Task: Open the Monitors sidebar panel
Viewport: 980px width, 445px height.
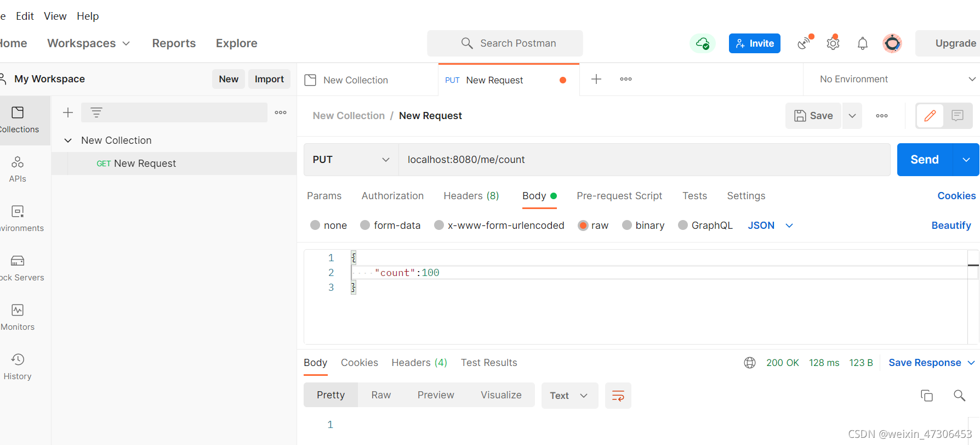Action: tap(18, 317)
